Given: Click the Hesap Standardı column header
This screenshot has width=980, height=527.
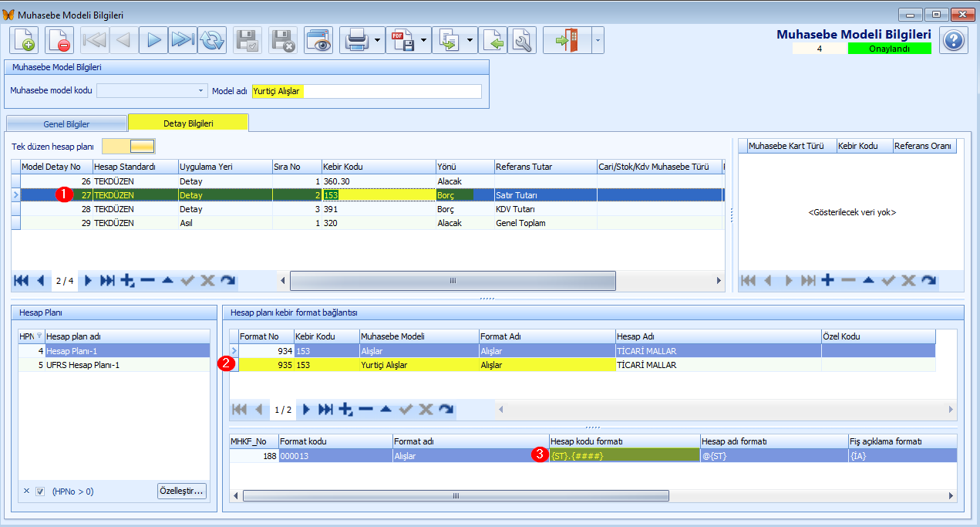Looking at the screenshot, I should pyautogui.click(x=135, y=166).
